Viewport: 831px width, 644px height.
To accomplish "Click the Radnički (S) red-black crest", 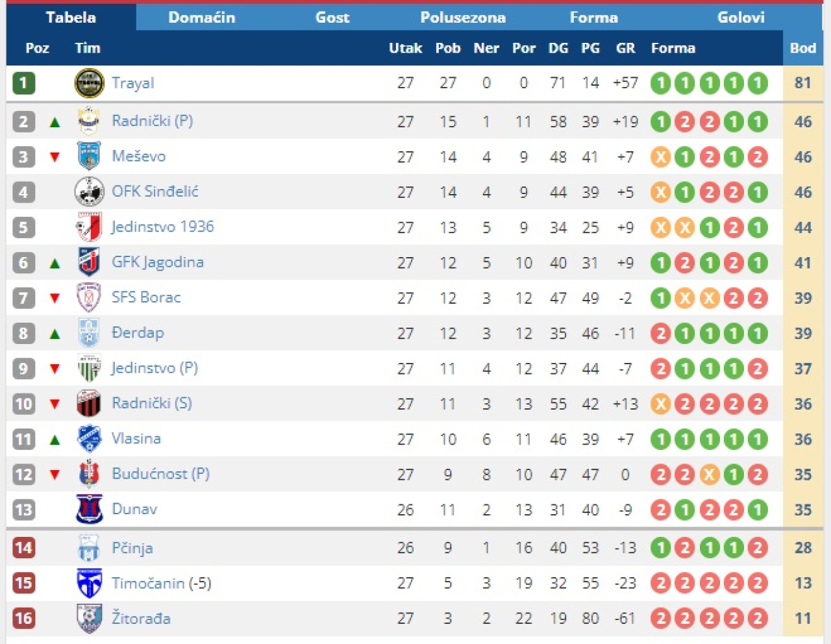I will (x=89, y=404).
